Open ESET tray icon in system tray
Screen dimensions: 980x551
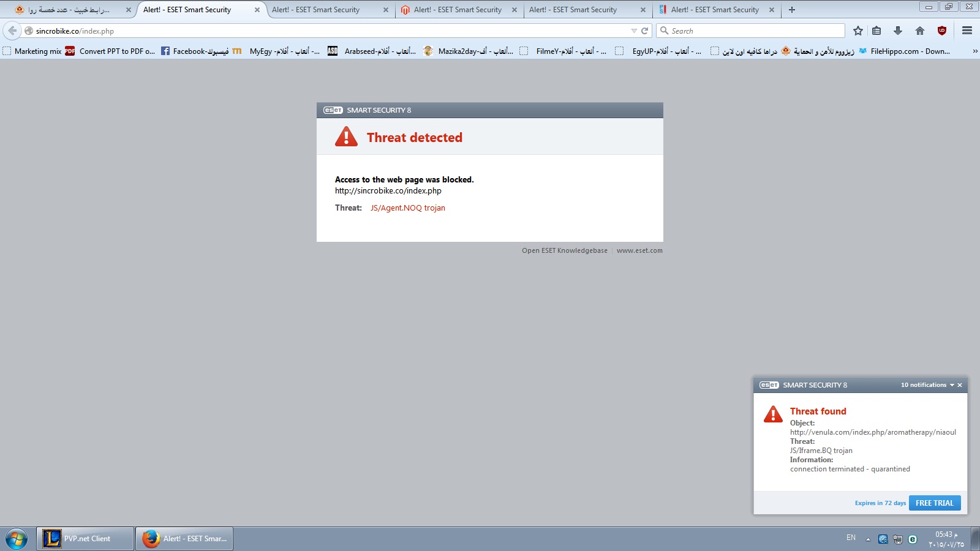click(x=913, y=539)
